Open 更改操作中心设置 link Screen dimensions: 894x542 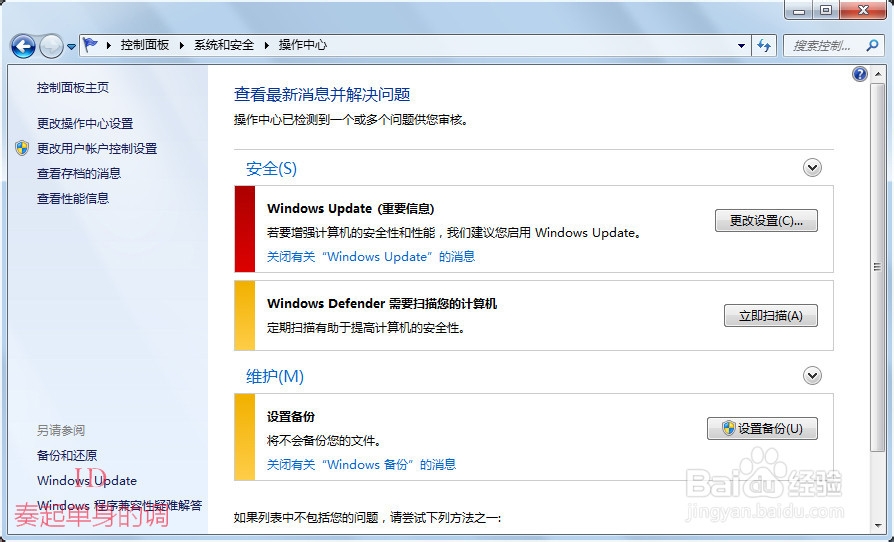(x=85, y=123)
